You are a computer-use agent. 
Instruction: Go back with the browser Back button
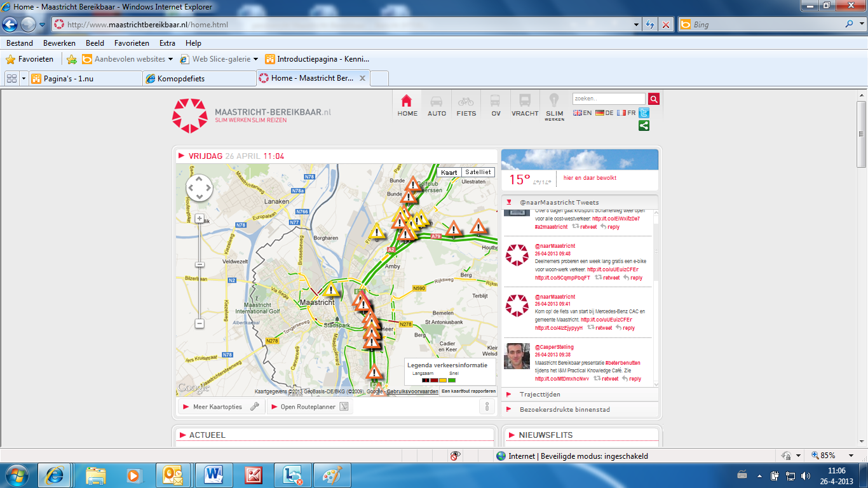click(10, 25)
